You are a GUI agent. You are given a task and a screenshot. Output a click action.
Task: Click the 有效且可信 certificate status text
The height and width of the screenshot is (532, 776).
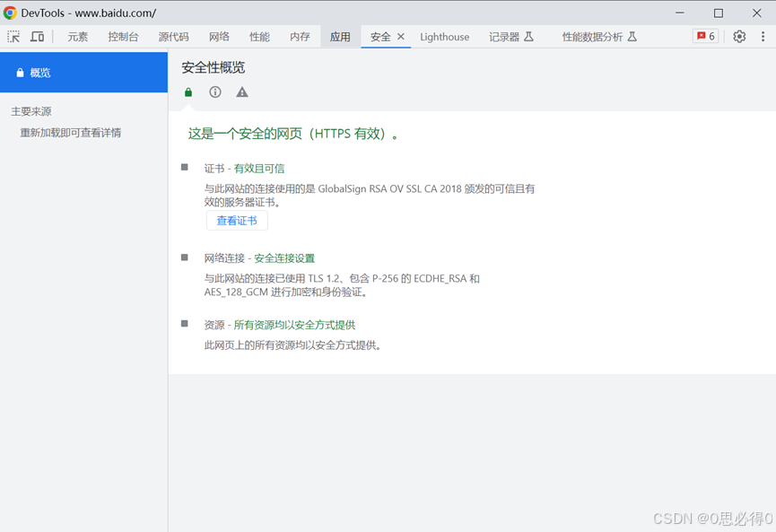tap(259, 169)
